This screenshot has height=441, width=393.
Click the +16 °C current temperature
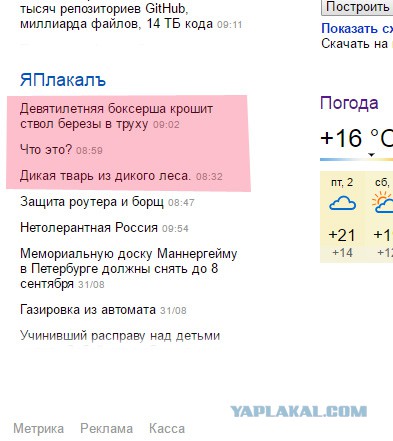click(x=356, y=138)
